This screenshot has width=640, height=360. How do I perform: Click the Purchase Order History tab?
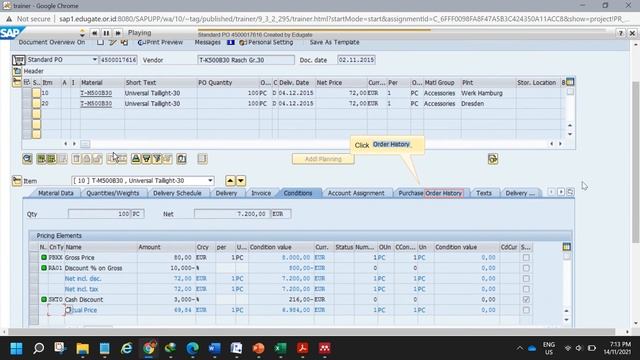click(431, 193)
